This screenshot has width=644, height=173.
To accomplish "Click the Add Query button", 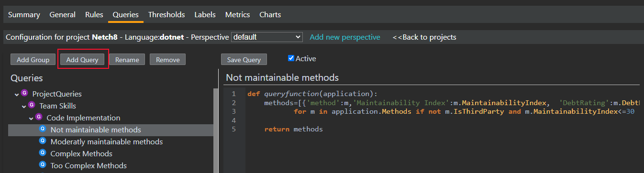I will point(82,60).
